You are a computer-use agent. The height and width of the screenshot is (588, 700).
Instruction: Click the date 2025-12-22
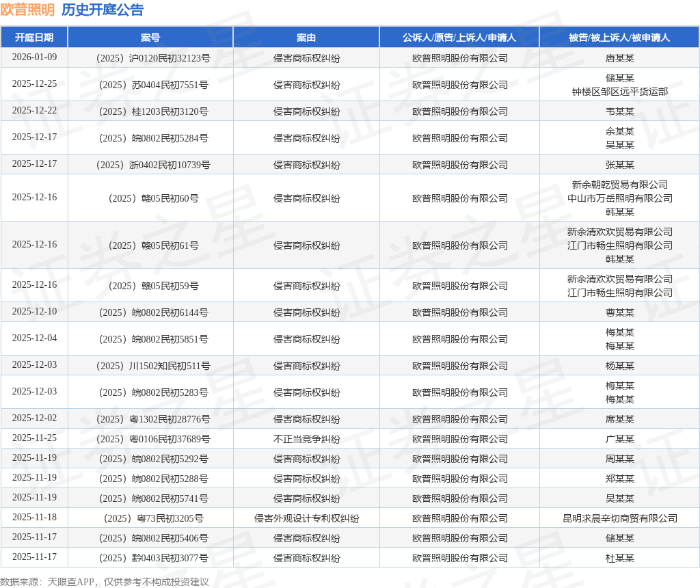point(34,111)
